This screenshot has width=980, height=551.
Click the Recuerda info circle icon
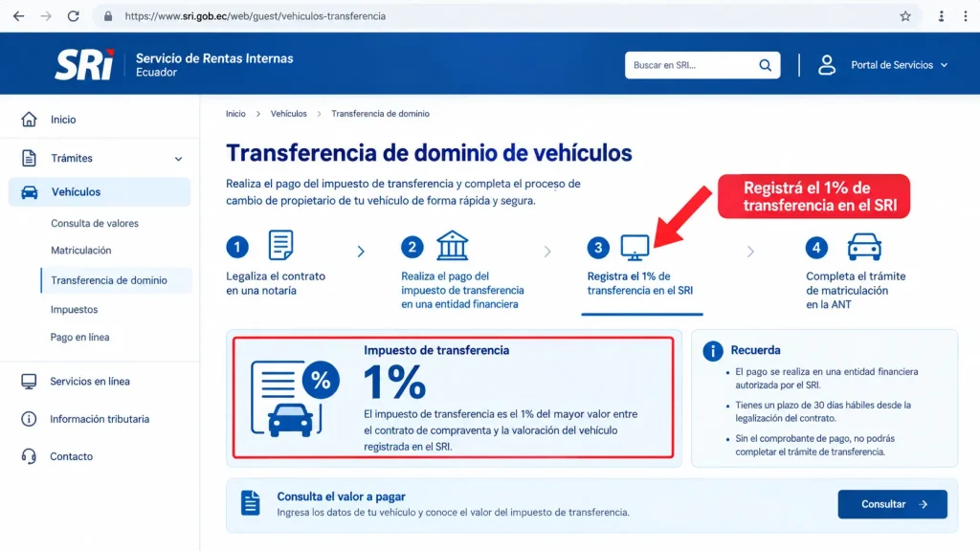tap(712, 351)
